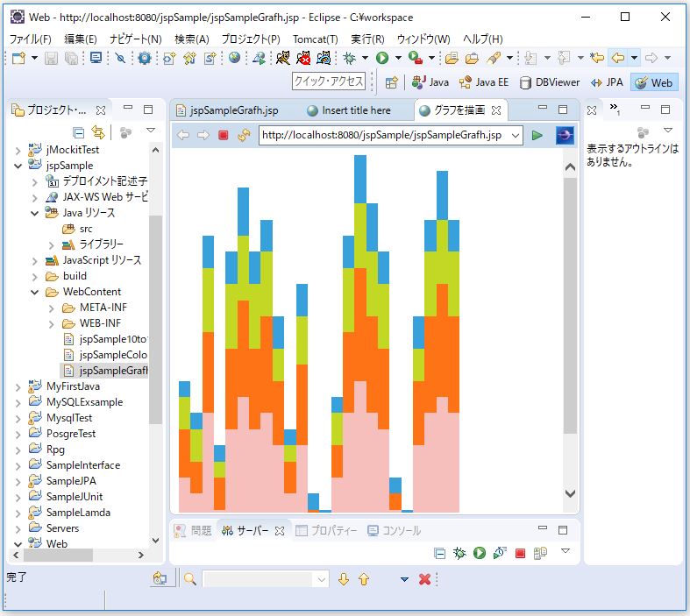
Task: Open the Tomcat(T) menu
Action: coord(315,39)
